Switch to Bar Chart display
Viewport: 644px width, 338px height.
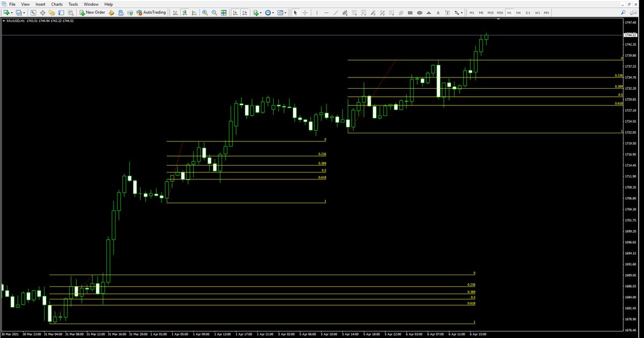[175, 12]
